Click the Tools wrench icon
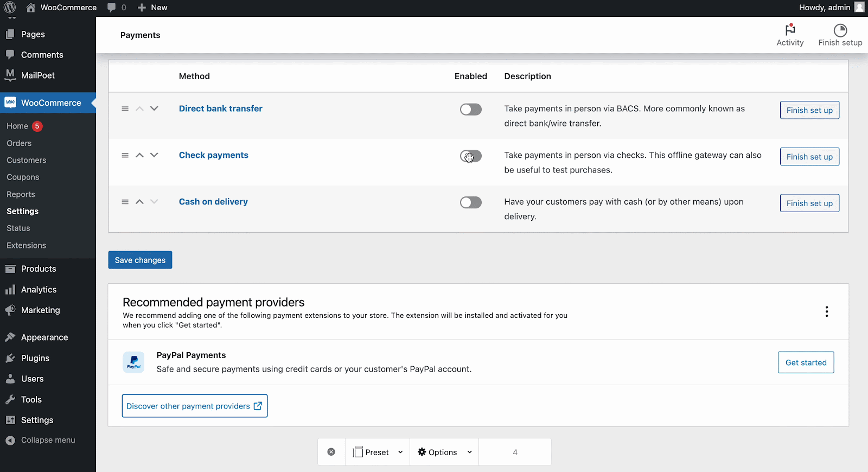Screen dimensions: 868x472 pos(10,399)
